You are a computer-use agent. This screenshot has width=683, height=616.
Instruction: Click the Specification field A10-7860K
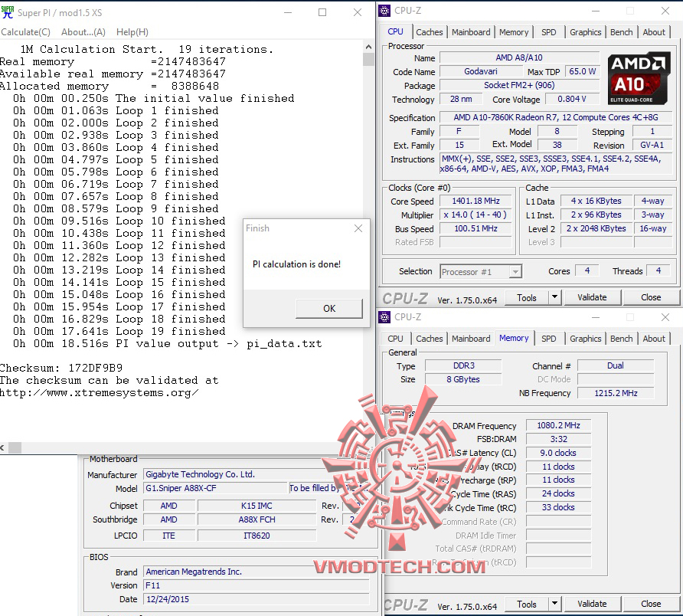[x=556, y=117]
